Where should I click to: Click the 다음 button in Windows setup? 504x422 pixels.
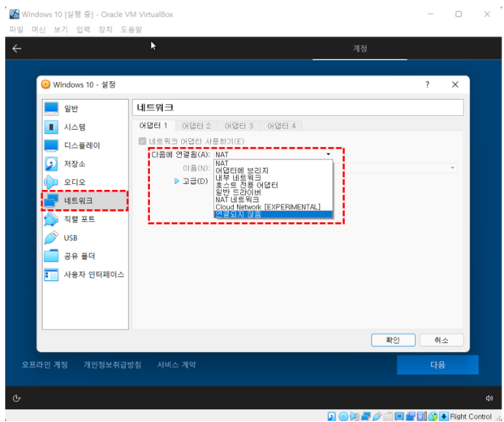[437, 365]
